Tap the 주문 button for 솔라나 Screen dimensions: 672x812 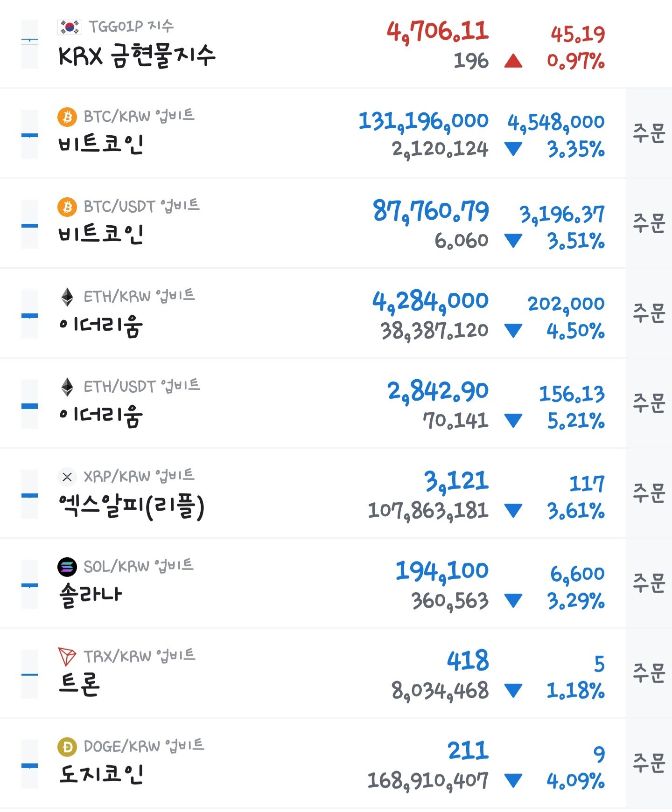point(649,583)
